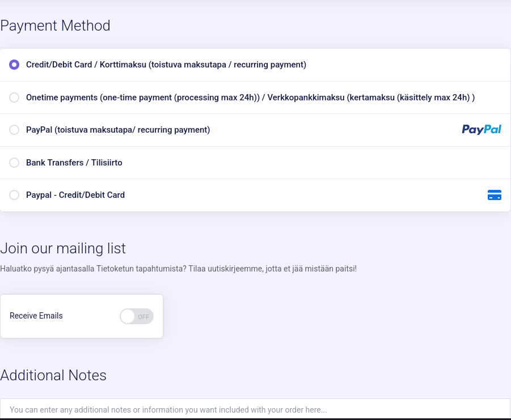Image resolution: width=511 pixels, height=420 pixels.
Task: Click the OFF text inside the toggle
Action: (143, 317)
